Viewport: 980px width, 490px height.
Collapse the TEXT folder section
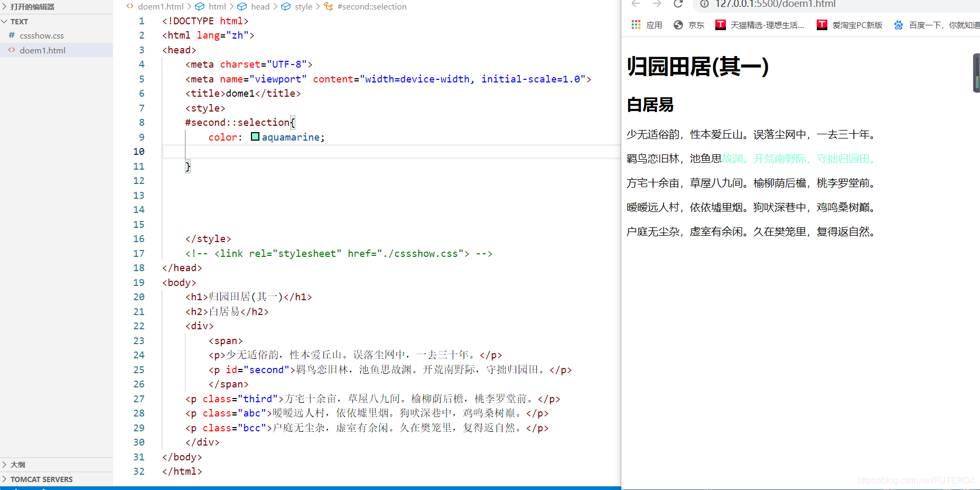pyautogui.click(x=4, y=21)
